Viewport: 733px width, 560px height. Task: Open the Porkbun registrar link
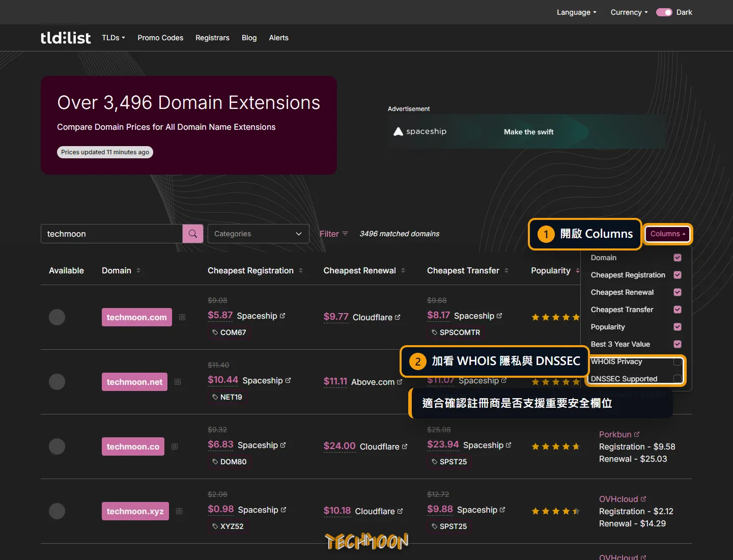[x=619, y=434]
